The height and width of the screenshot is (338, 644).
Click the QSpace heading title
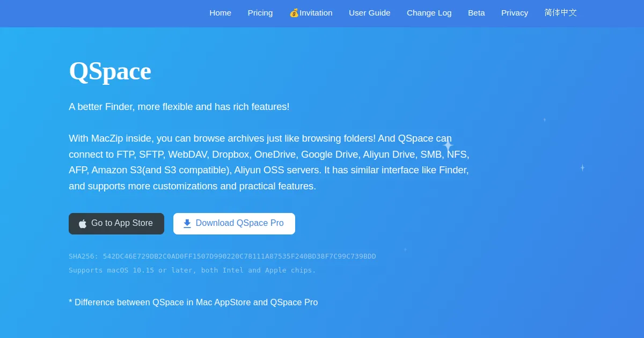tap(110, 71)
